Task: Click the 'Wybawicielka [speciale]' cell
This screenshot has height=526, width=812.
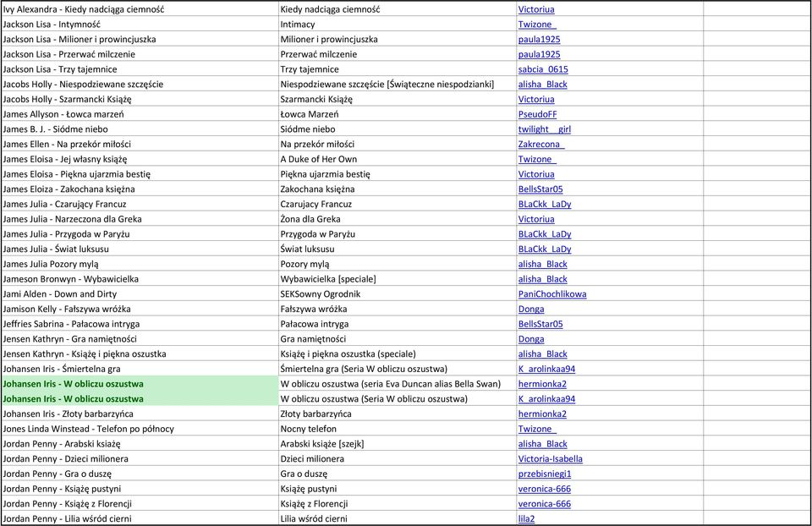Action: tap(398, 279)
